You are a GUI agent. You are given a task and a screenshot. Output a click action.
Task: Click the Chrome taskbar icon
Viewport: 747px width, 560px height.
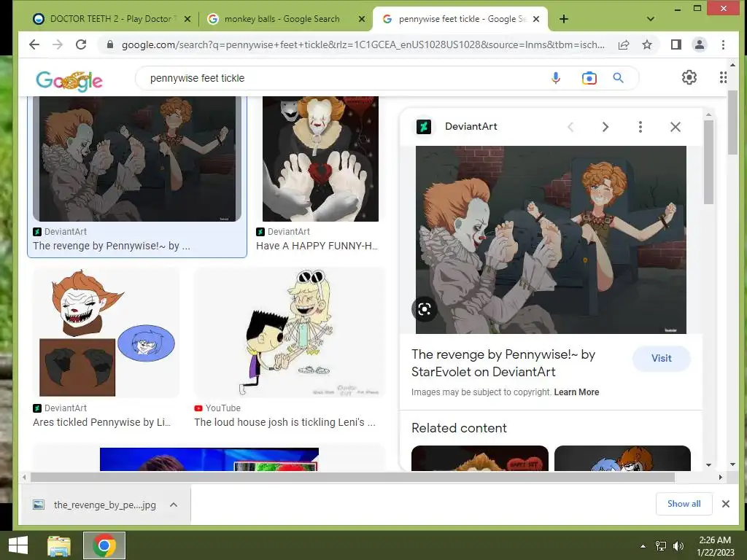coord(104,545)
